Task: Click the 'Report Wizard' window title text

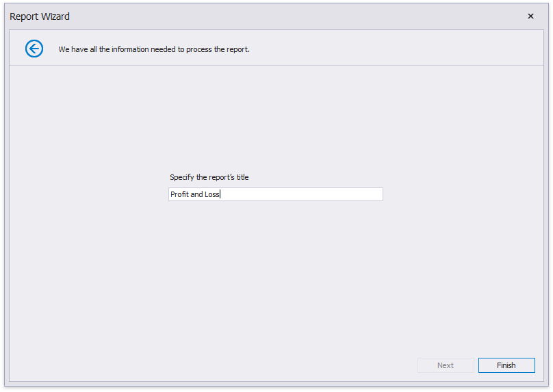Action: (40, 16)
